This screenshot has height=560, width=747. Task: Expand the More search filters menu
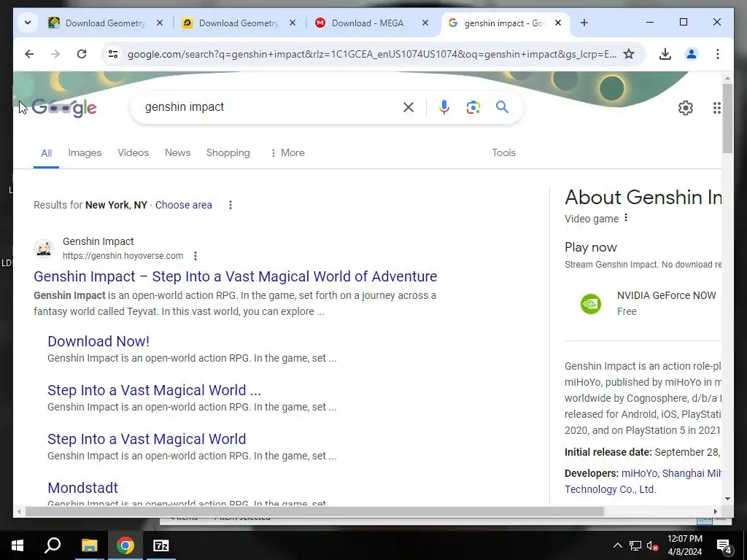click(x=287, y=153)
